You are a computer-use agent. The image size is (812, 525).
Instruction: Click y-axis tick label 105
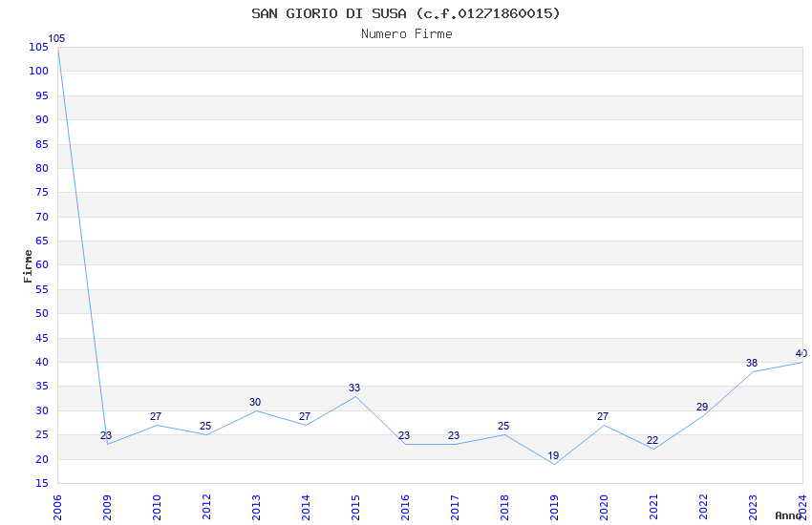(38, 47)
